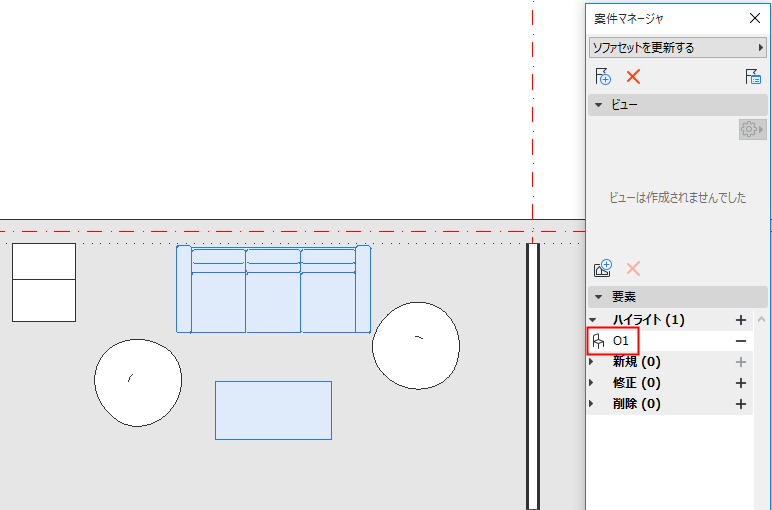Select the O1 element row
The width and height of the screenshot is (772, 510).
[x=670, y=341]
